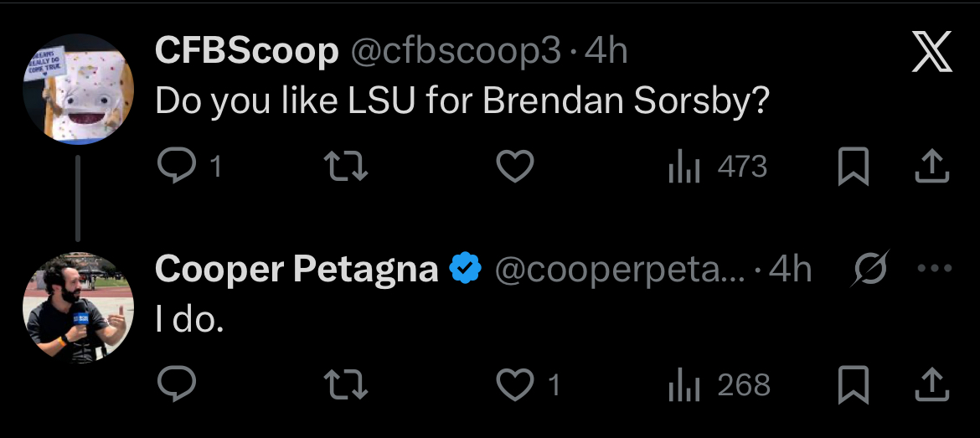Screen dimensions: 980x438
Task: Bookmark Cooper Petagna's reply
Action: click(x=853, y=384)
